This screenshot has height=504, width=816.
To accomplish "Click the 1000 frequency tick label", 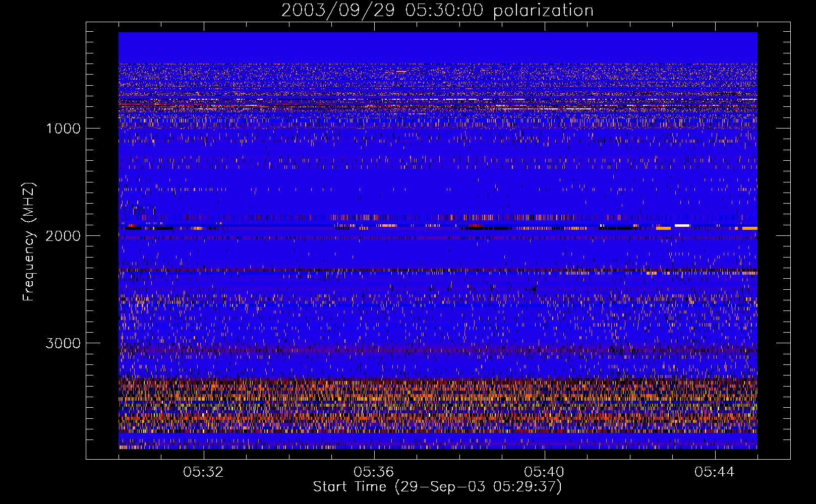I will 63,129.
